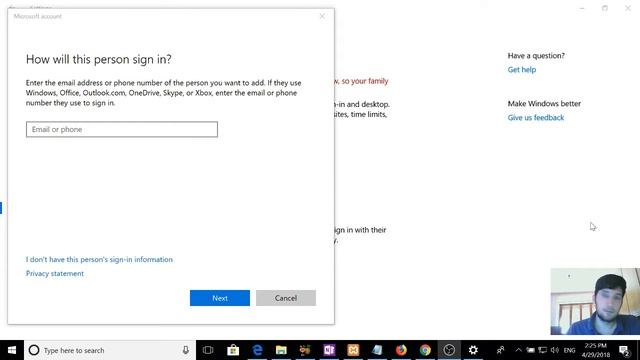Restore down the Settings window
Screen dimensions: 640x360
604,8
